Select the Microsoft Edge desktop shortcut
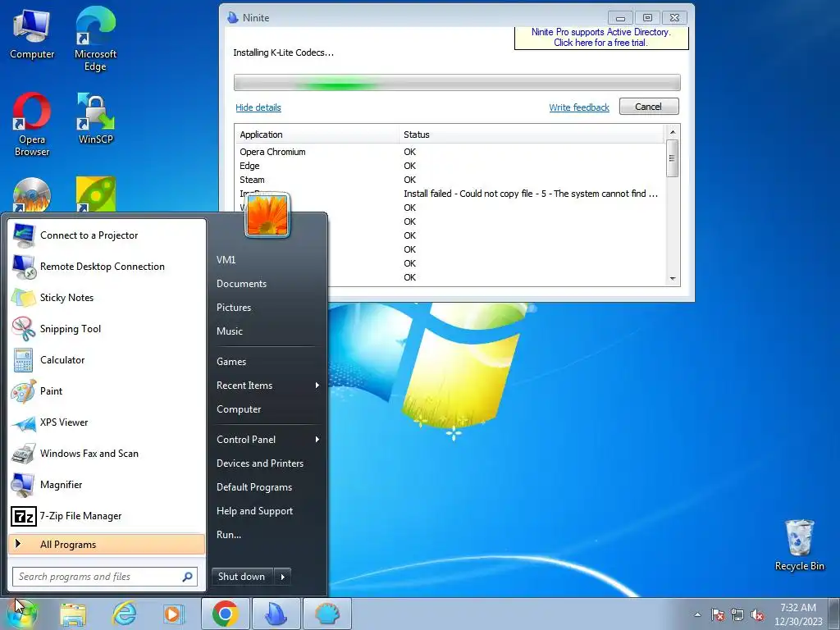 [95, 40]
